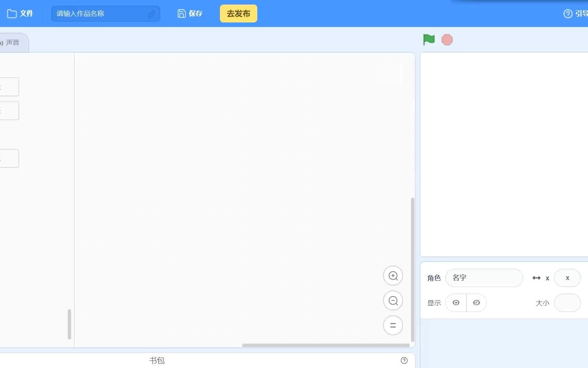This screenshot has height=368, width=588.
Task: Expand the 书包 backpack panel
Action: 157,361
